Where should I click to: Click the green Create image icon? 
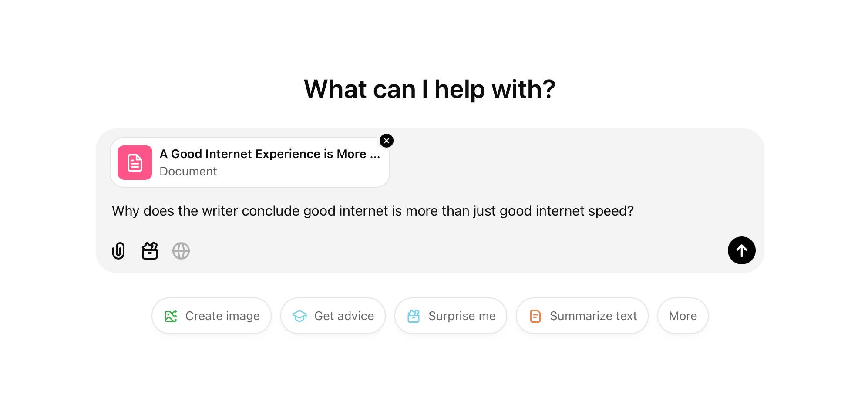tap(171, 316)
